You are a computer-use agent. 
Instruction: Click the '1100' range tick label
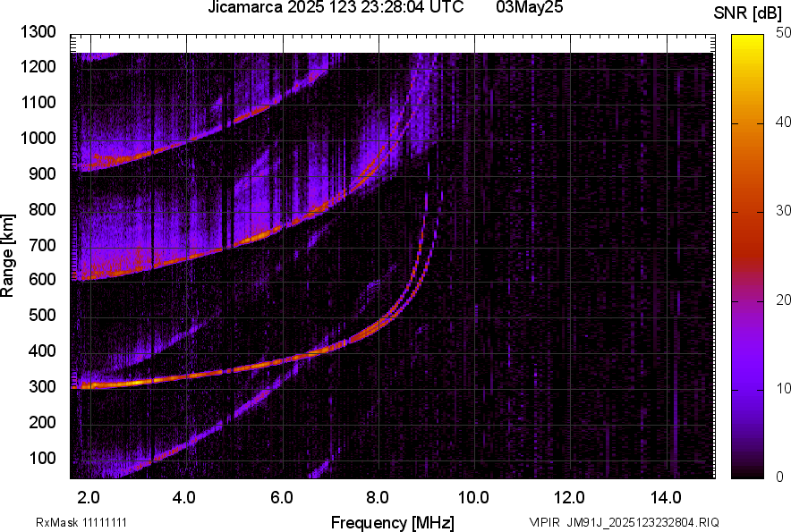pos(38,102)
